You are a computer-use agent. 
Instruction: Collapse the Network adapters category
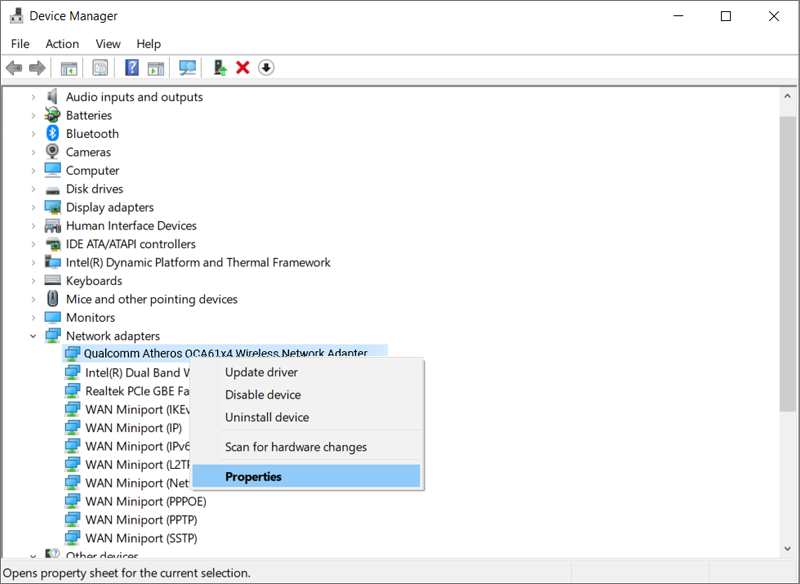point(33,336)
